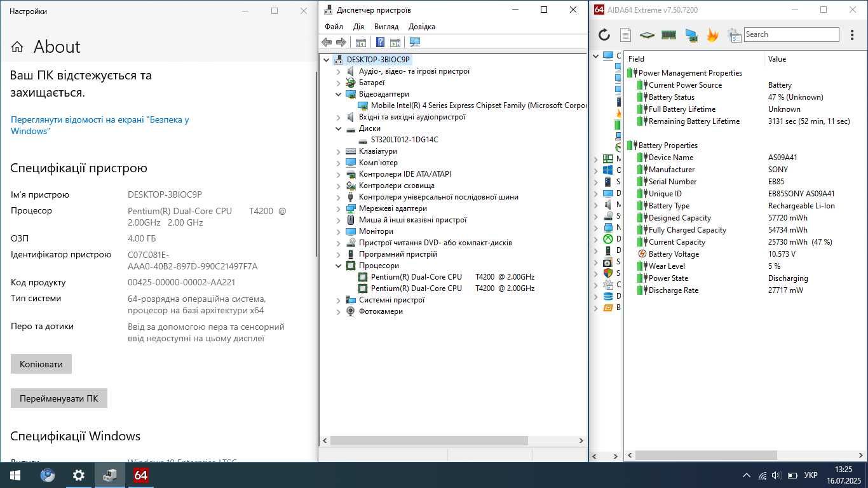Select the Battery Status row in AIDA64
Viewport: 868px width, 488px height.
[x=746, y=97]
